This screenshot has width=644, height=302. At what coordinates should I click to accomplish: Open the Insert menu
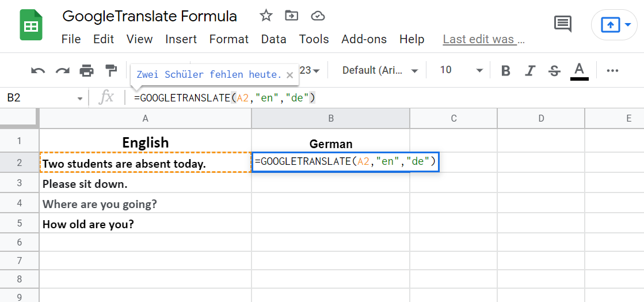[181, 39]
